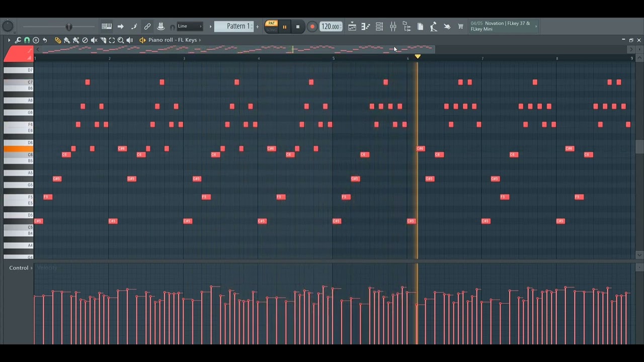The image size is (644, 362).
Task: Select the marquee Select tool
Action: tap(112, 40)
